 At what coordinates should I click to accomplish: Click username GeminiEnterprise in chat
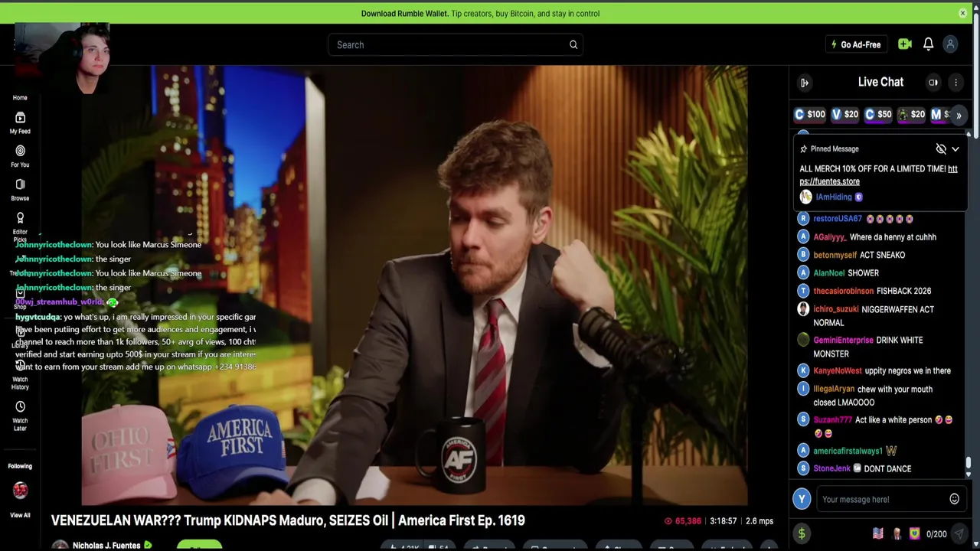(843, 341)
